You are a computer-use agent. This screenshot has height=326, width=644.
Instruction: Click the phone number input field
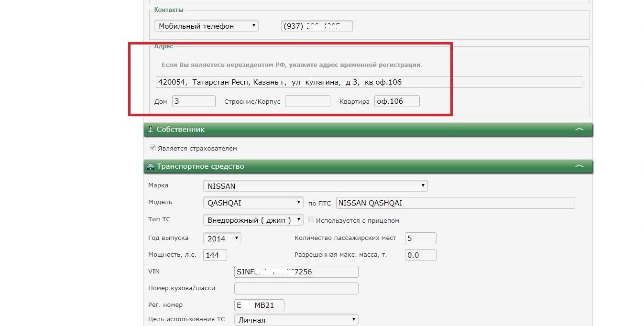point(317,26)
